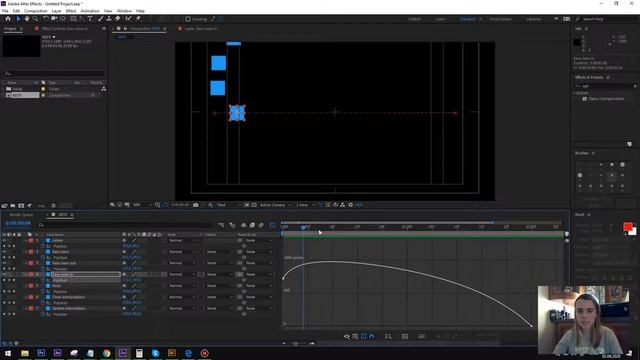Create a new composition from Project panel footer
This screenshot has height=360, width=640.
pos(21,205)
